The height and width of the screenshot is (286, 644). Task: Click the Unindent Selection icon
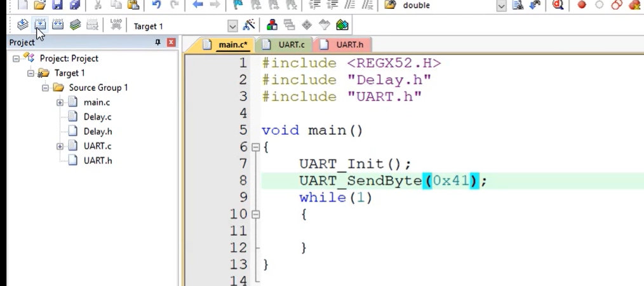(333, 4)
